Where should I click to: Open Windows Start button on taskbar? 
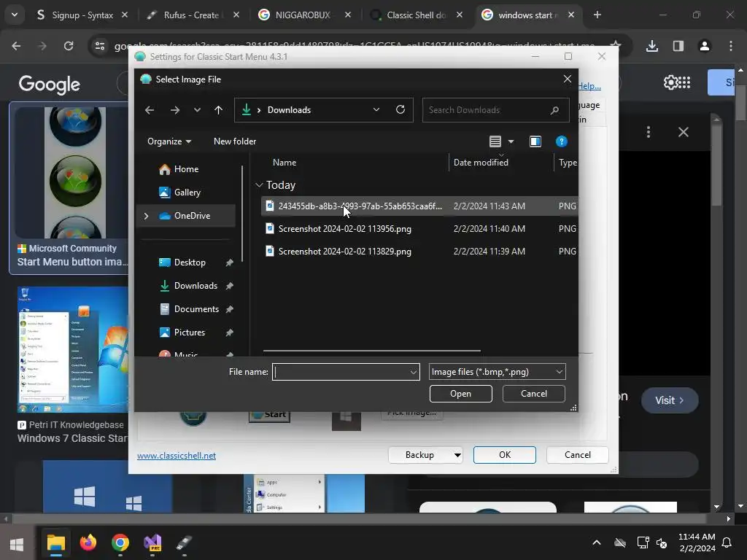(x=17, y=544)
